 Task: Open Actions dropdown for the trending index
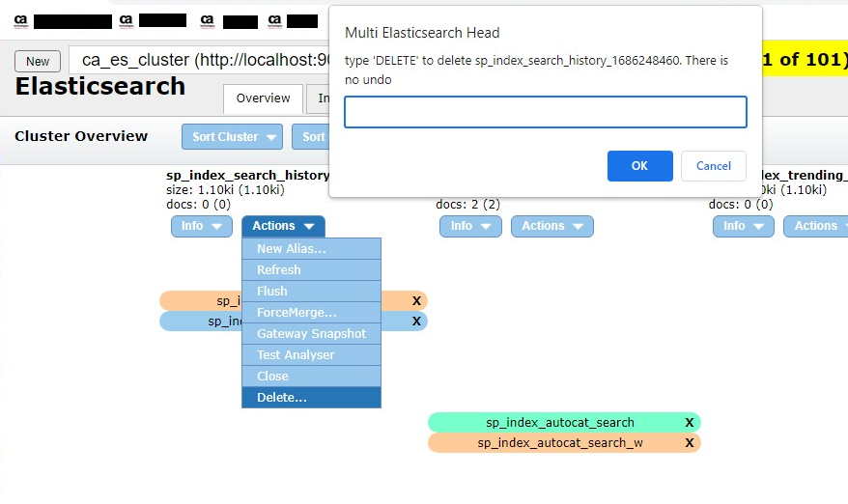[x=815, y=226]
